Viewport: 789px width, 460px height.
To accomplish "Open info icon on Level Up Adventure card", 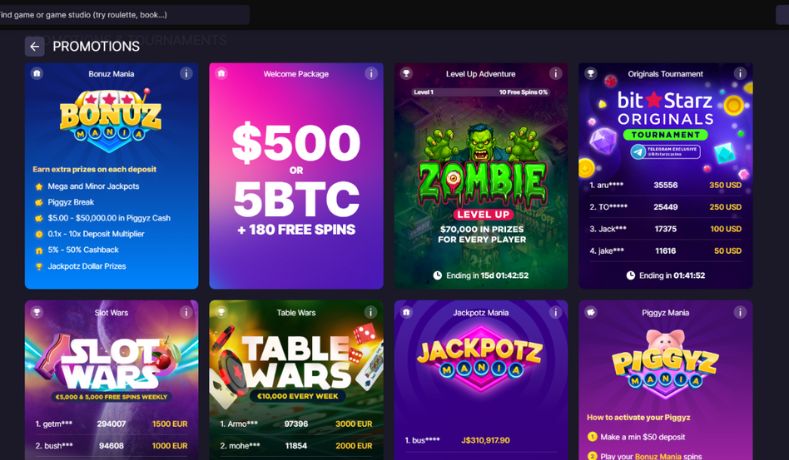I will [x=556, y=73].
